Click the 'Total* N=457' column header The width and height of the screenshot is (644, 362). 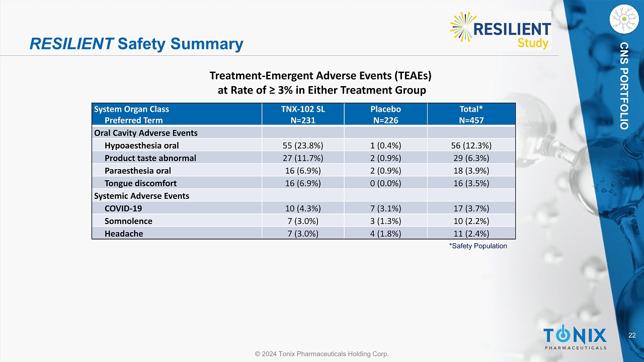(471, 114)
